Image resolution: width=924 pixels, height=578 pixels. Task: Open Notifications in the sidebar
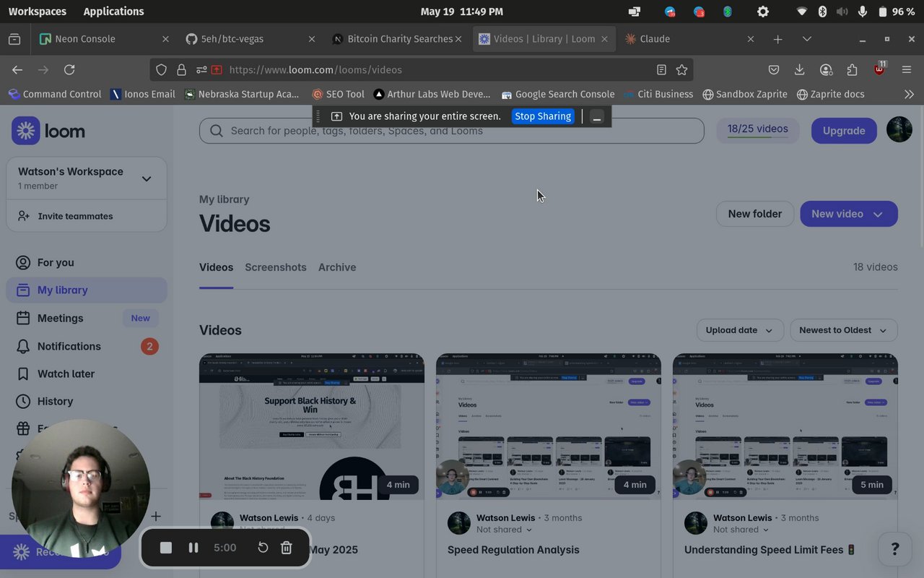click(87, 346)
